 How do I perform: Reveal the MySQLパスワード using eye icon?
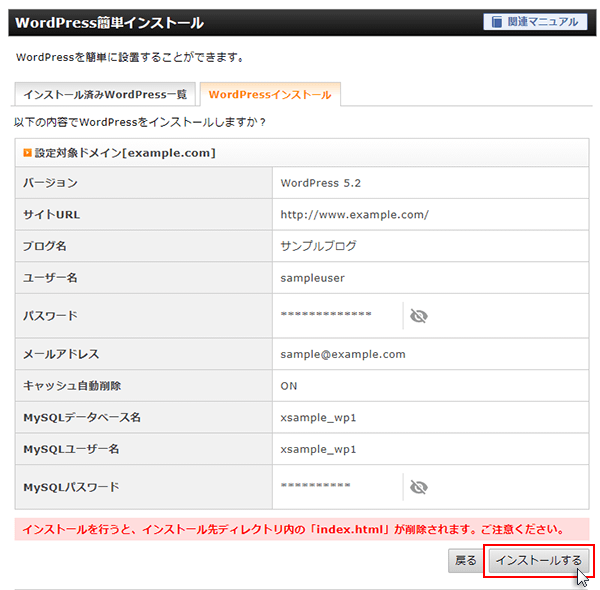click(418, 487)
